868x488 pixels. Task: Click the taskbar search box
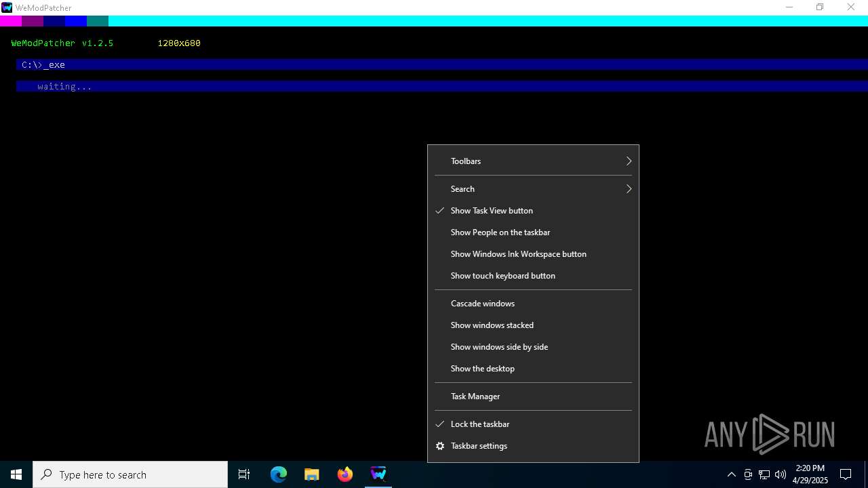click(130, 474)
